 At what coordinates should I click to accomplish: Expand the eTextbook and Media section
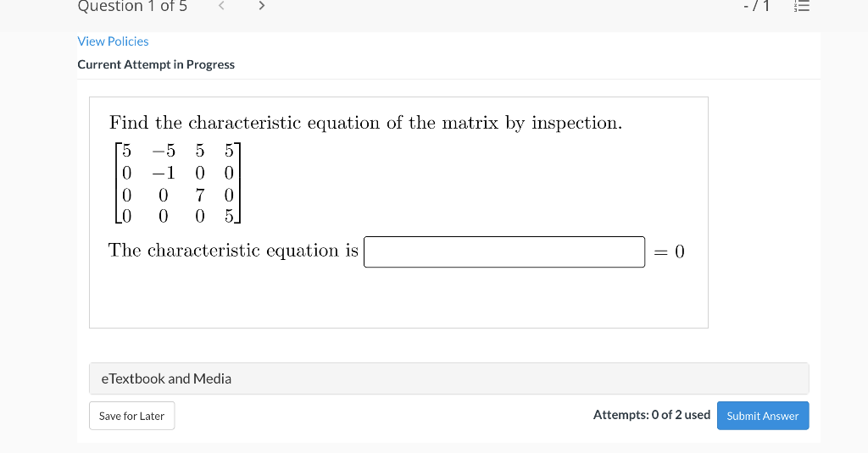click(x=448, y=378)
